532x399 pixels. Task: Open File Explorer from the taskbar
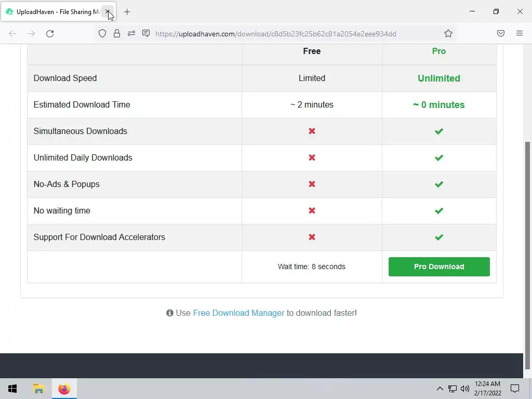coord(38,389)
